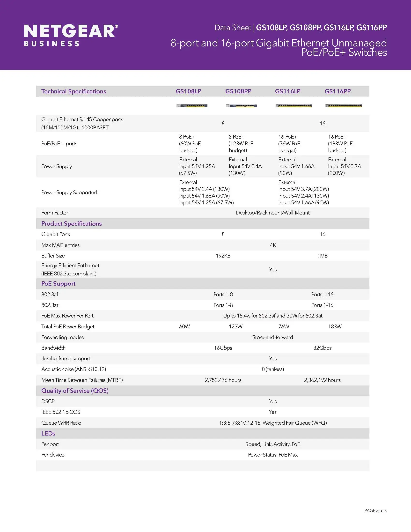Select '123W' in Total PoE Power Budget row
Image resolution: width=411 pixels, height=532 pixels.
click(235, 327)
